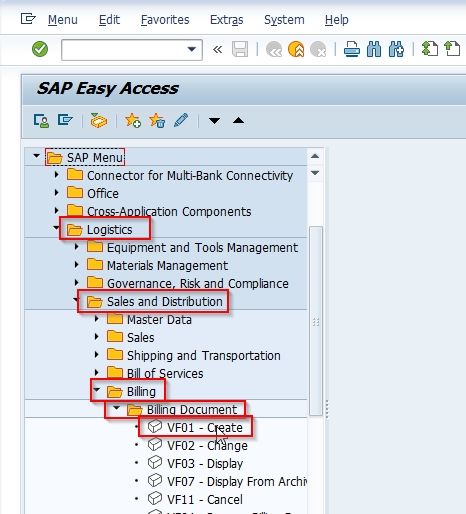
Task: Click the Delete Favorites star icon
Action: click(x=157, y=120)
